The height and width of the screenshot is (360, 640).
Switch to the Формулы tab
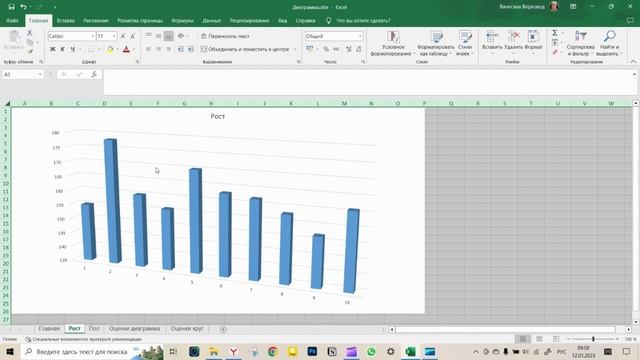[x=182, y=20]
